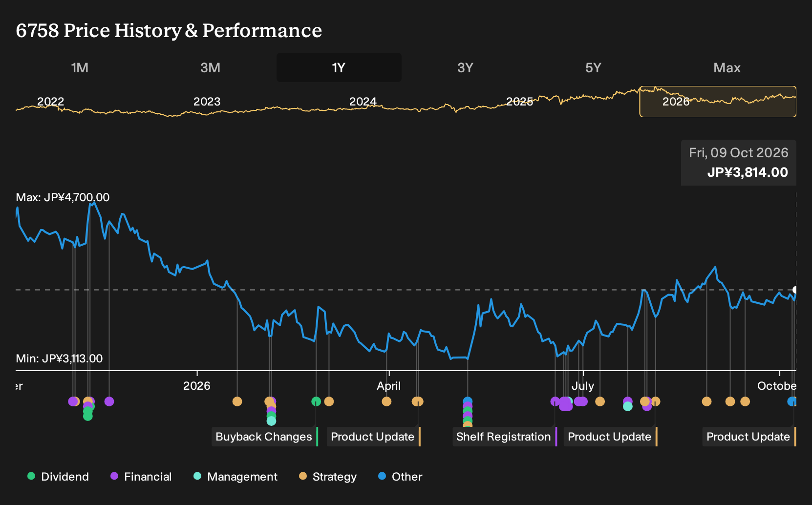Switch to the 3M time range
The width and height of the screenshot is (812, 505).
210,67
